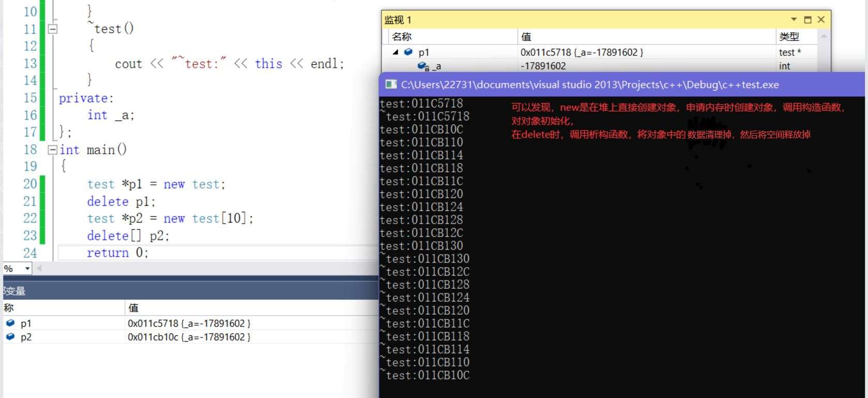Click the p1 value cell in watch window

pyautogui.click(x=582, y=52)
